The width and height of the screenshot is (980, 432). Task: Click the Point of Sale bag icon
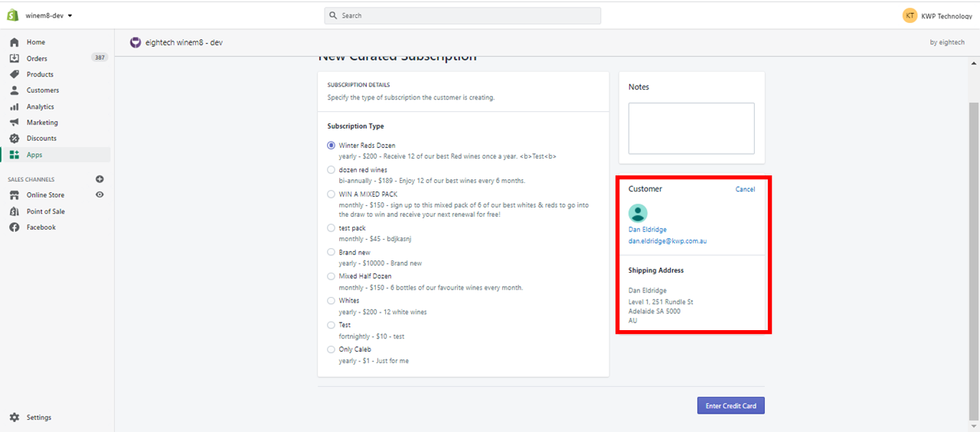pos(14,211)
